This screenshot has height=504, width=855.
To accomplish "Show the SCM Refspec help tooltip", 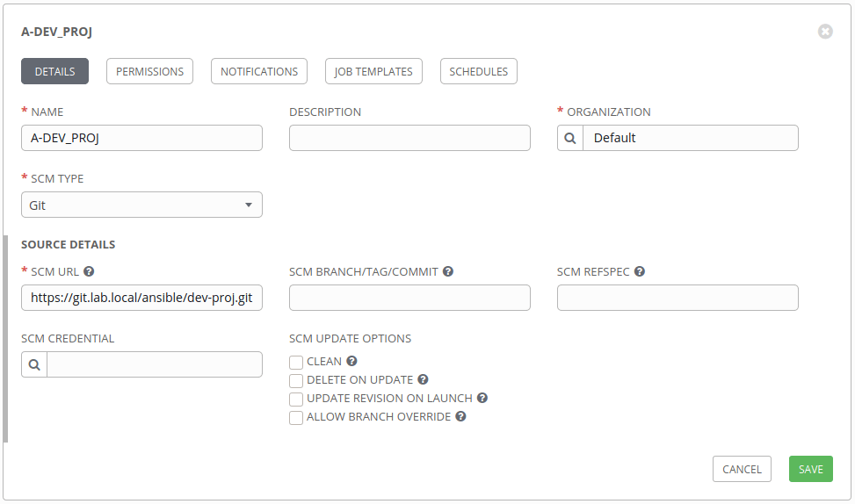I will point(640,272).
